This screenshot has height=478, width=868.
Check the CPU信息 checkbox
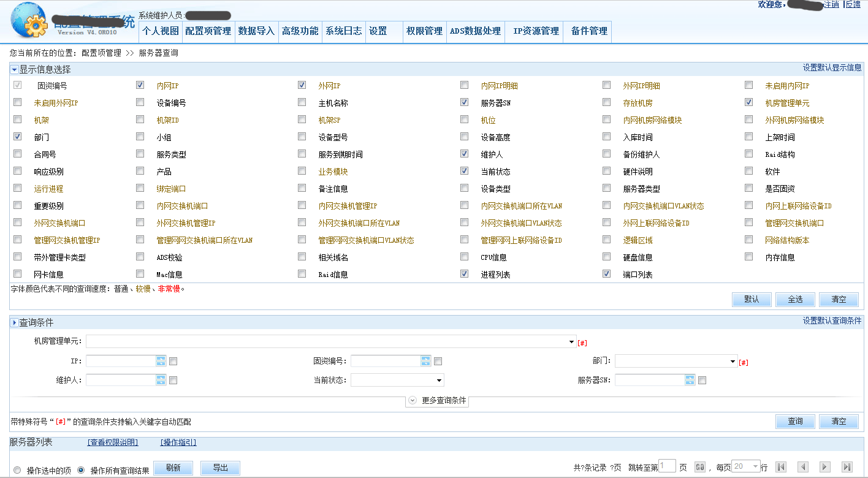pos(464,257)
